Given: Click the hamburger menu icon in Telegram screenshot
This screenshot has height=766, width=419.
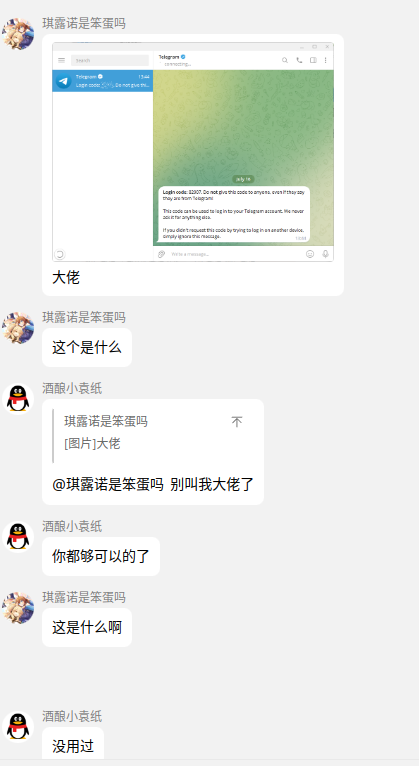Looking at the screenshot, I should pyautogui.click(x=62, y=60).
